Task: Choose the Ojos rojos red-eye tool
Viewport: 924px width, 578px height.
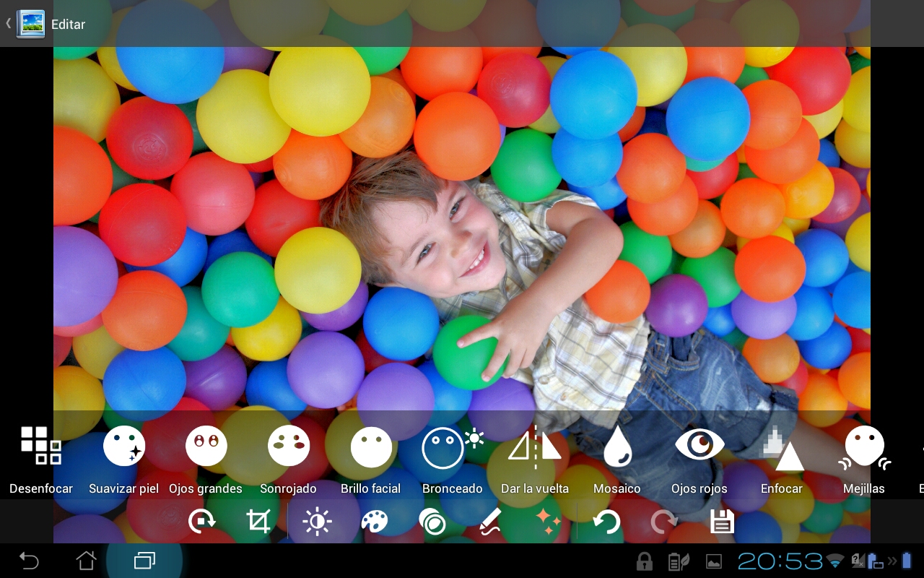Action: [699, 446]
